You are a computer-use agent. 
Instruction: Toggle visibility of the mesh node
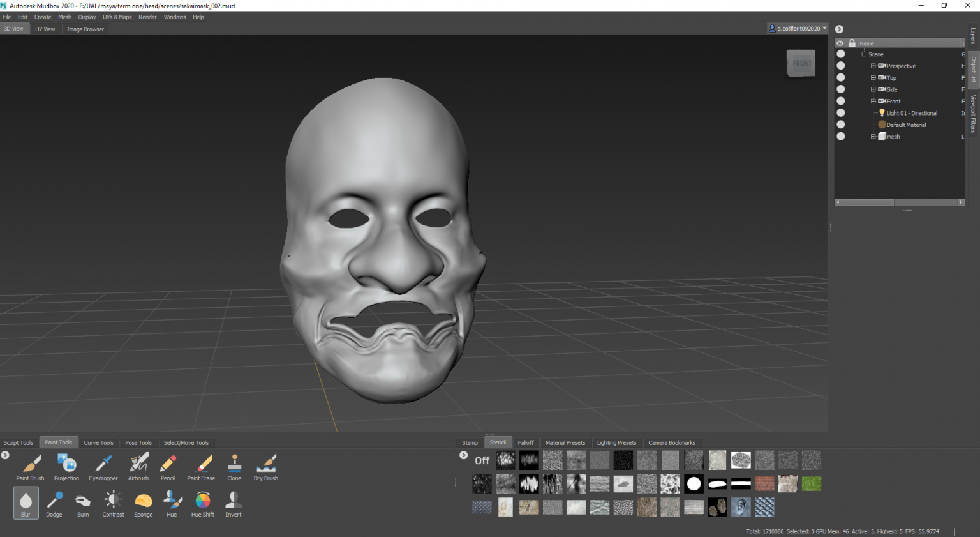[x=840, y=136]
